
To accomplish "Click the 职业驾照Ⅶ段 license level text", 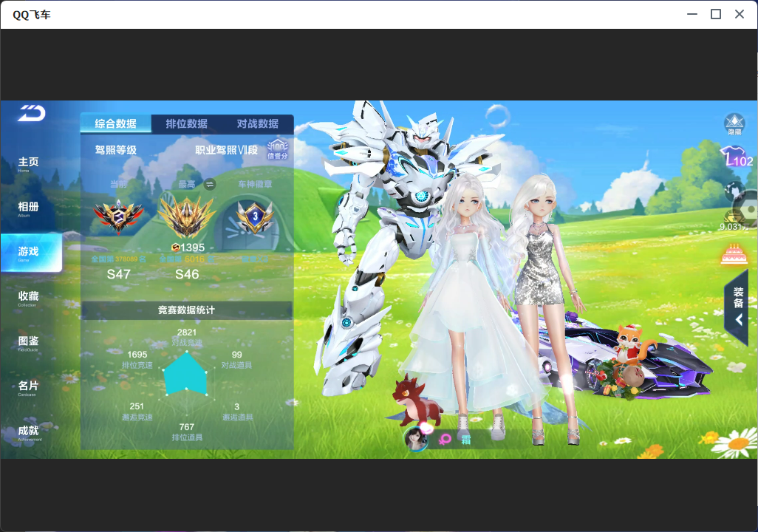I will (x=226, y=150).
